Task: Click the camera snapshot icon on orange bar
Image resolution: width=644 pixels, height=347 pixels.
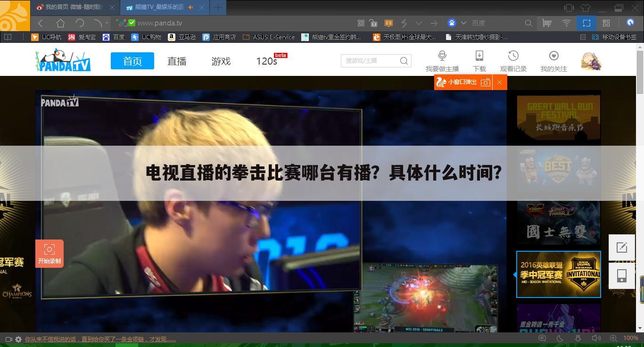Action: tap(486, 82)
